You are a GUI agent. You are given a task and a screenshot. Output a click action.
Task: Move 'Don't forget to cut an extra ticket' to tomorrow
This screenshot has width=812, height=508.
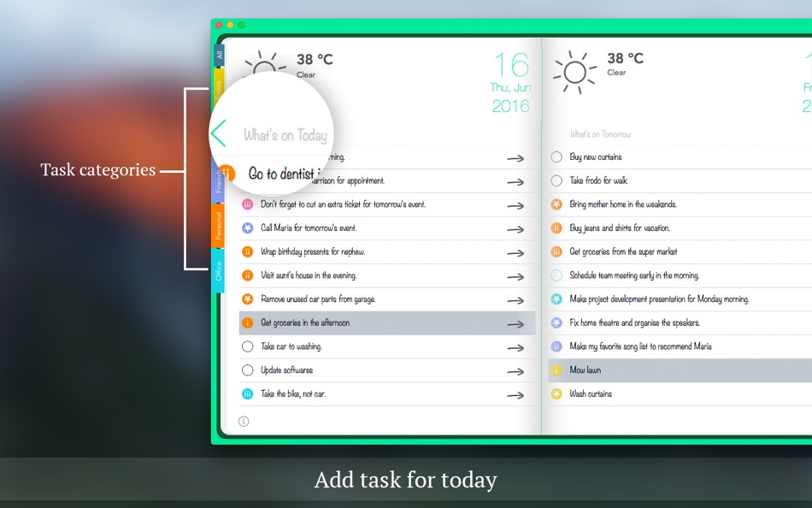coord(515,206)
